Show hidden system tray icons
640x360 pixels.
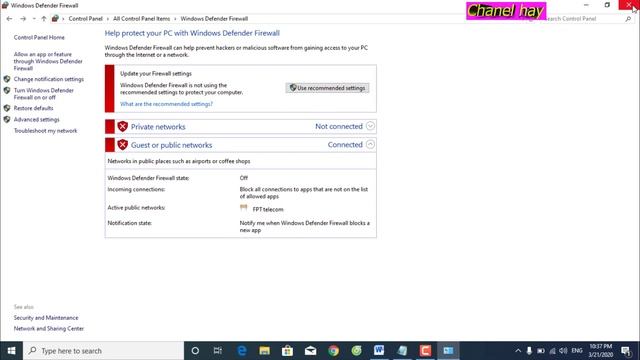(x=518, y=351)
